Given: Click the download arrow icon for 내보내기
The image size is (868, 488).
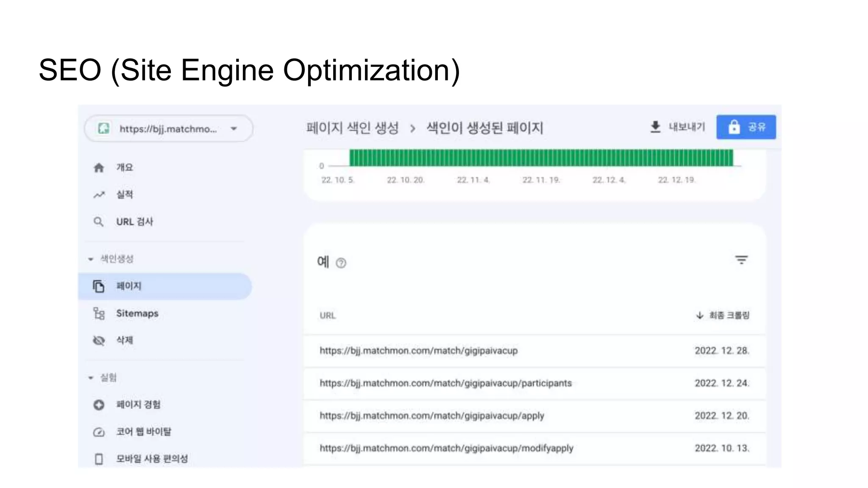Looking at the screenshot, I should point(655,127).
